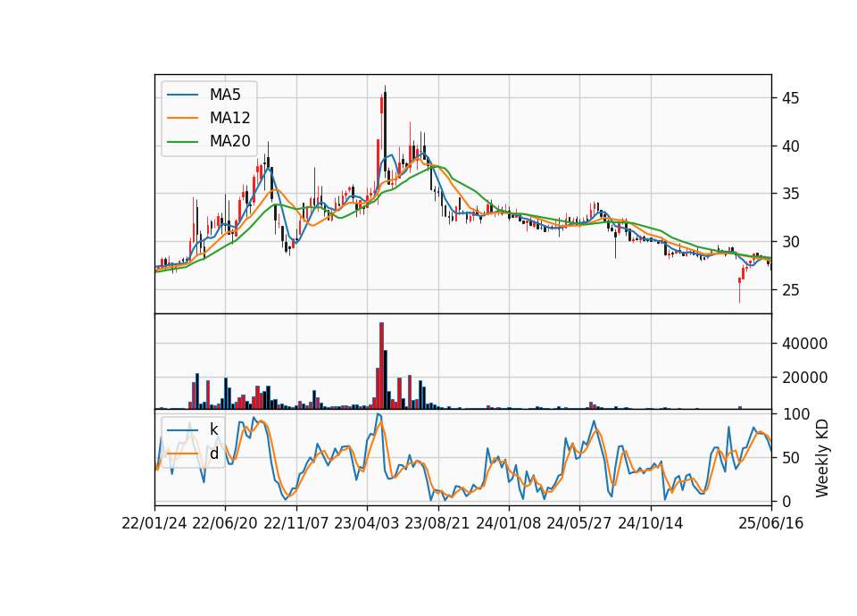
Task: Select the 24/10/14 date label
Action: click(651, 523)
